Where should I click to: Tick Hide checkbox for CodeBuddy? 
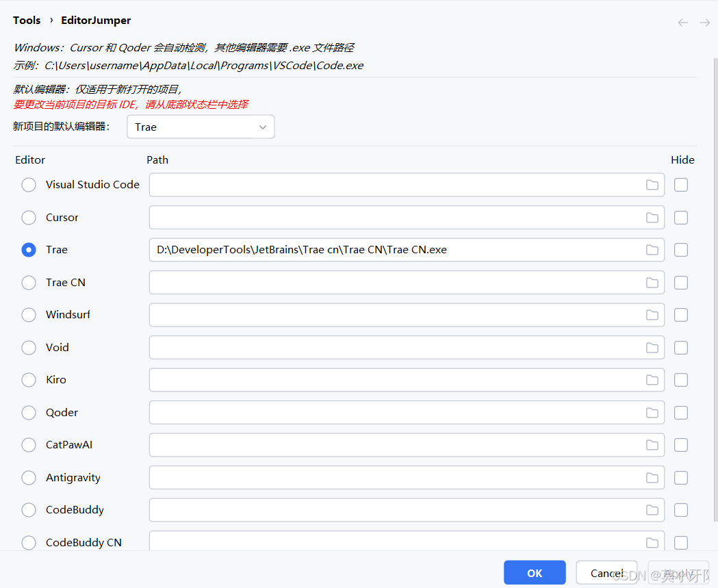[x=681, y=510]
